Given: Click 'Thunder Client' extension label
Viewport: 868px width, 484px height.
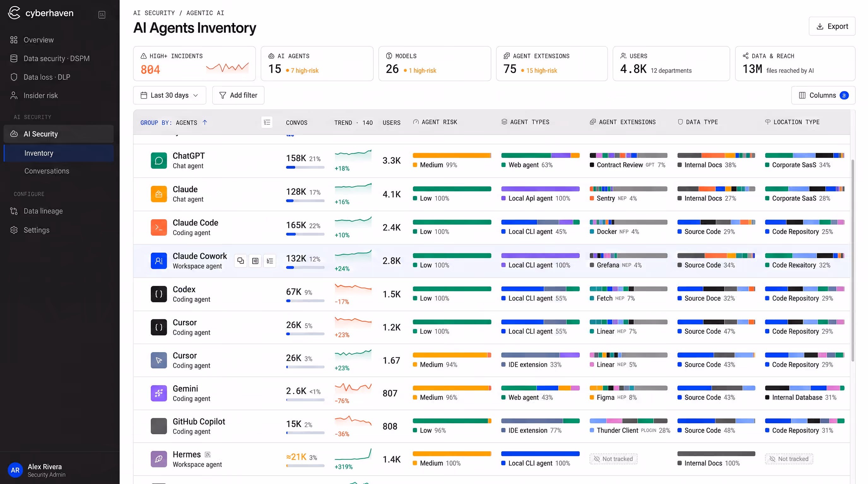Looking at the screenshot, I should coord(617,430).
